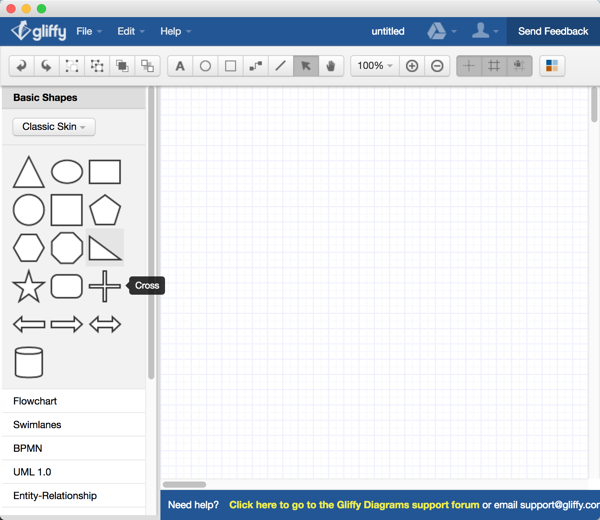Select the Rectangle drawing tool
The height and width of the screenshot is (520, 600).
pyautogui.click(x=230, y=66)
